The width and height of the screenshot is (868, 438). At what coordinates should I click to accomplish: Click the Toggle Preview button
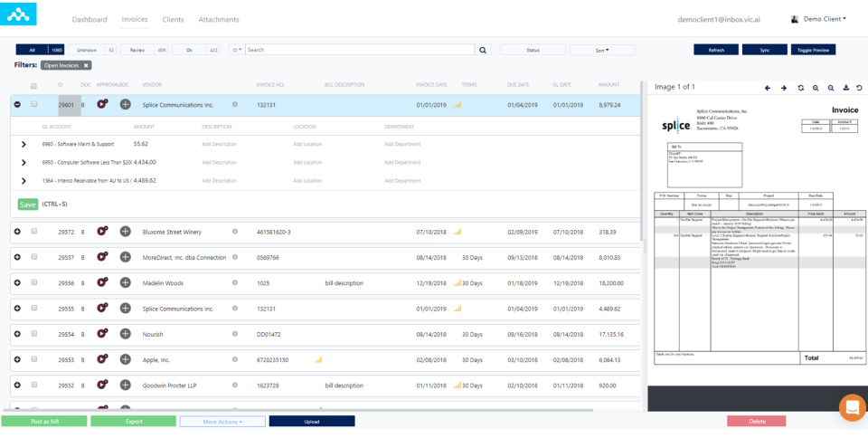tap(813, 50)
